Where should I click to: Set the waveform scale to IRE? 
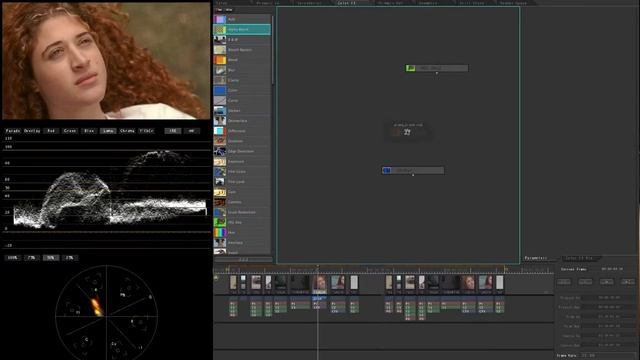point(173,131)
